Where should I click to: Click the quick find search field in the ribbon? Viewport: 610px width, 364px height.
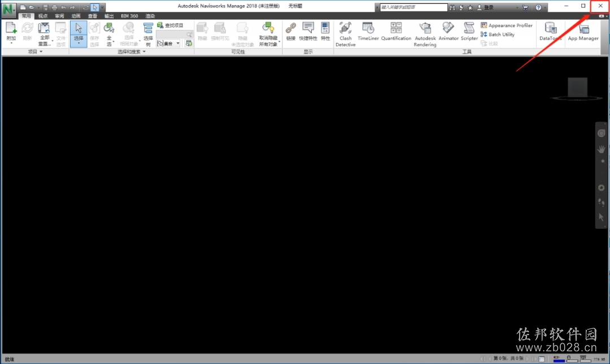(x=175, y=34)
